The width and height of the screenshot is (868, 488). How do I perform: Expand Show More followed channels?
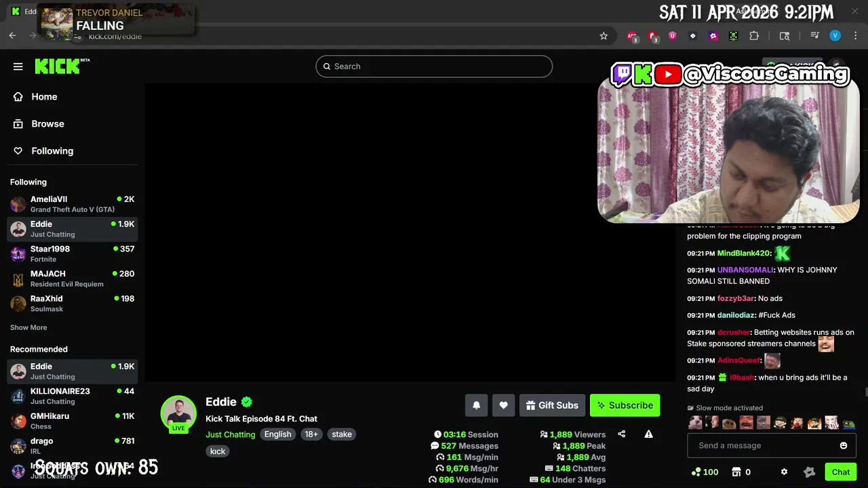pos(28,327)
